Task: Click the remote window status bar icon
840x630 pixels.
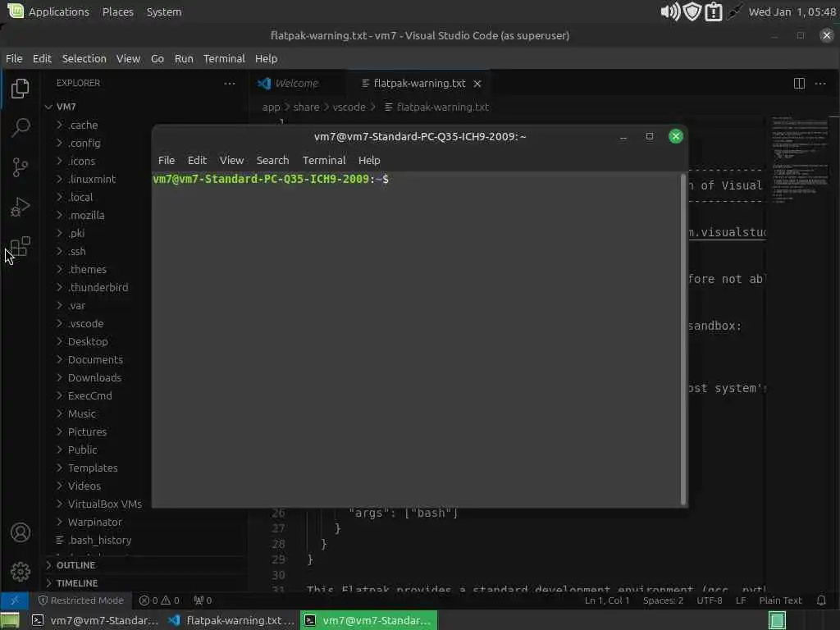Action: pyautogui.click(x=15, y=600)
